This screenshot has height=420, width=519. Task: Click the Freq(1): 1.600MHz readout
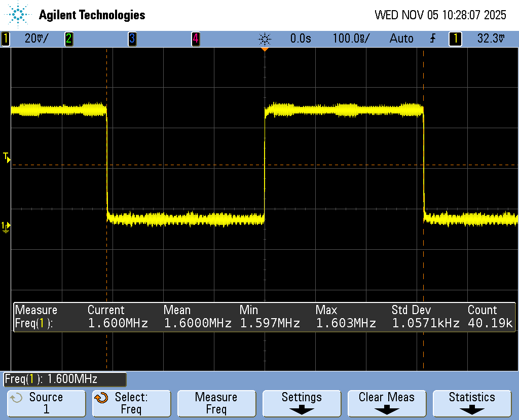(x=64, y=379)
